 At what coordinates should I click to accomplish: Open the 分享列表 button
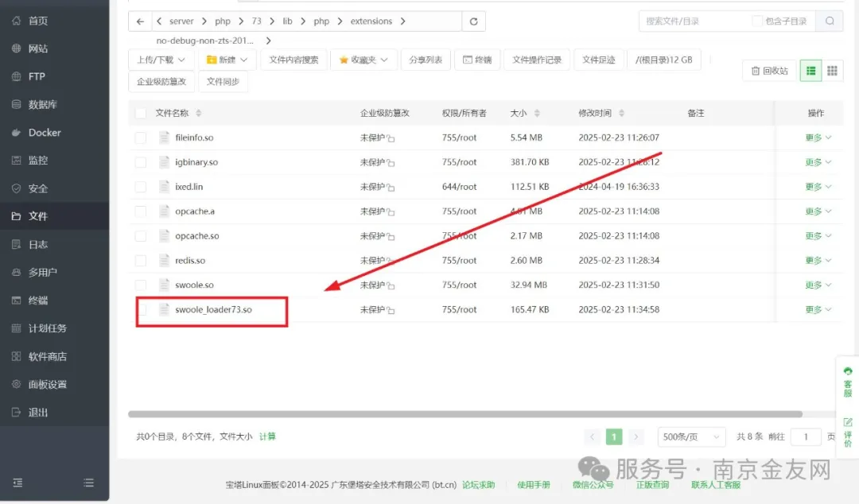click(426, 60)
